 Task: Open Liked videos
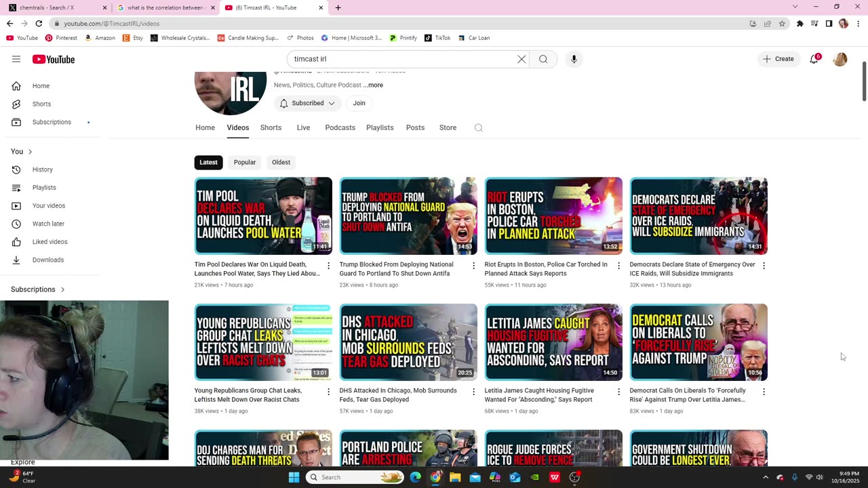pos(51,242)
